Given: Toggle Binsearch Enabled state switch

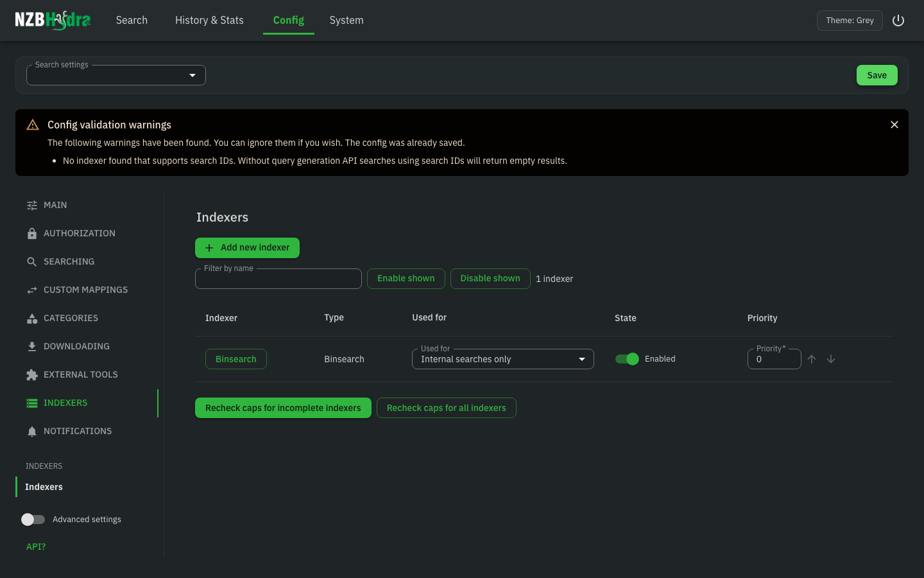Looking at the screenshot, I should click(x=627, y=359).
